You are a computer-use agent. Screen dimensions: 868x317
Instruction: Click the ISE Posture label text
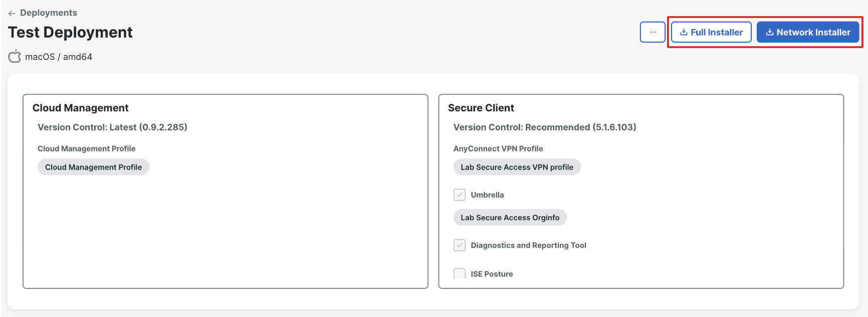click(x=492, y=274)
